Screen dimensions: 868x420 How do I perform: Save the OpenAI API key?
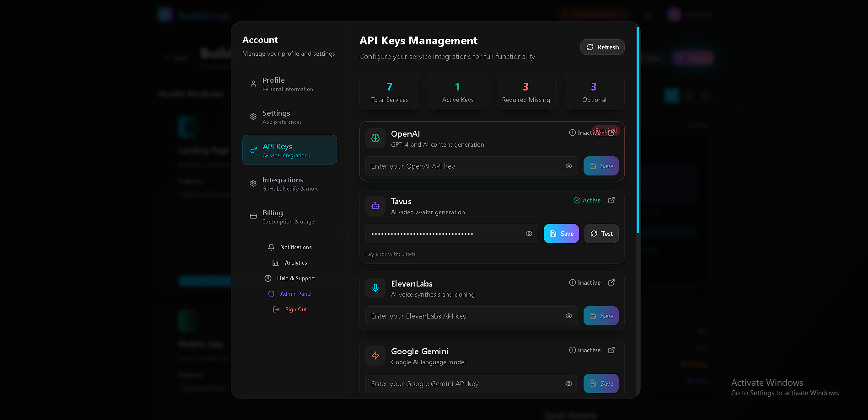(x=601, y=166)
